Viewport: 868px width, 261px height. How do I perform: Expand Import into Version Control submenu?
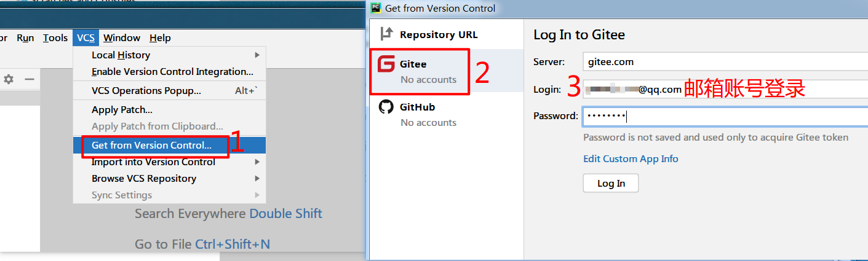(x=170, y=162)
